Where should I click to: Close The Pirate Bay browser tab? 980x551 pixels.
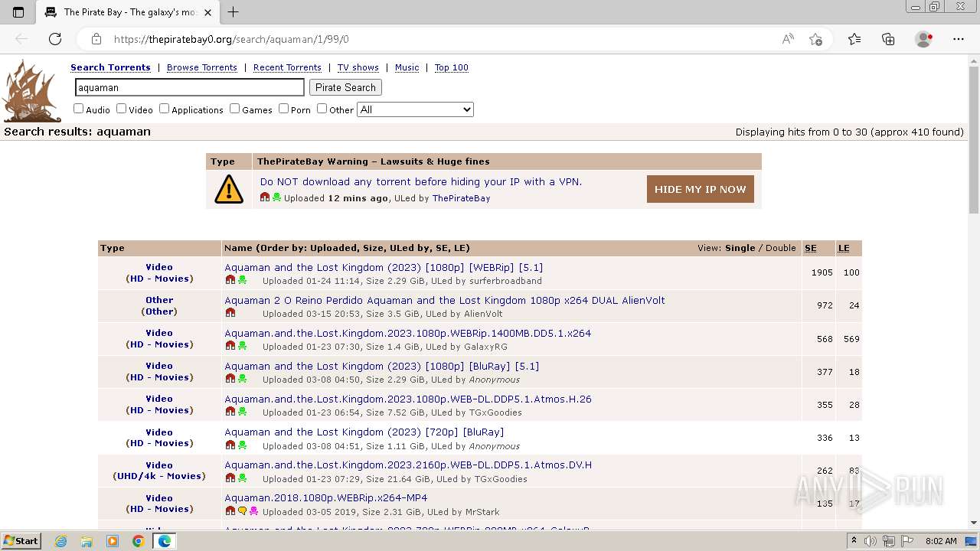[207, 12]
